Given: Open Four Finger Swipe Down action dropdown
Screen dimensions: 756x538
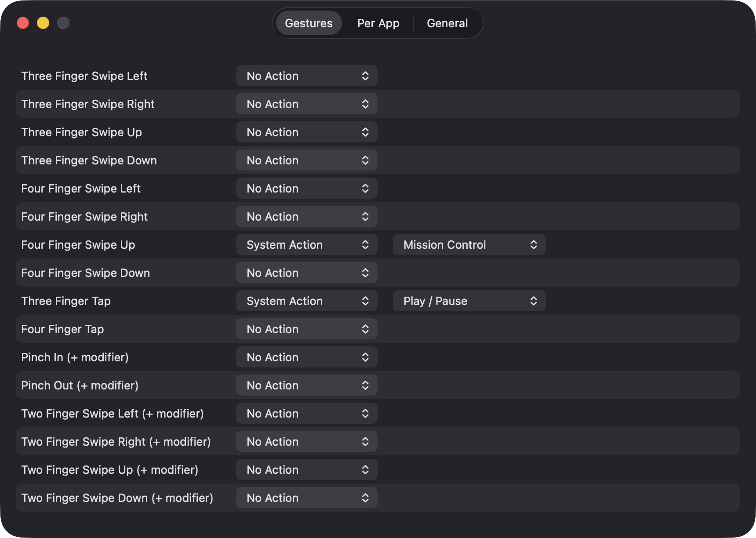Looking at the screenshot, I should (x=307, y=273).
